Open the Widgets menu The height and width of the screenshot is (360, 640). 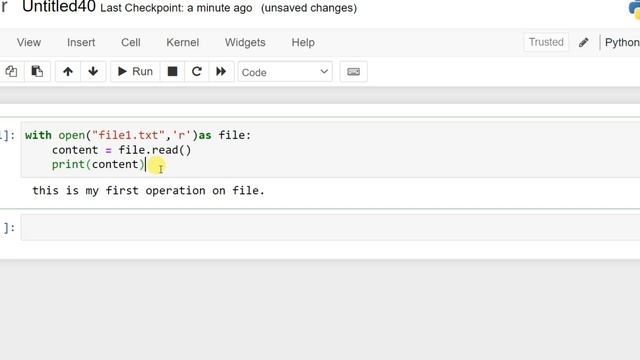click(x=245, y=42)
